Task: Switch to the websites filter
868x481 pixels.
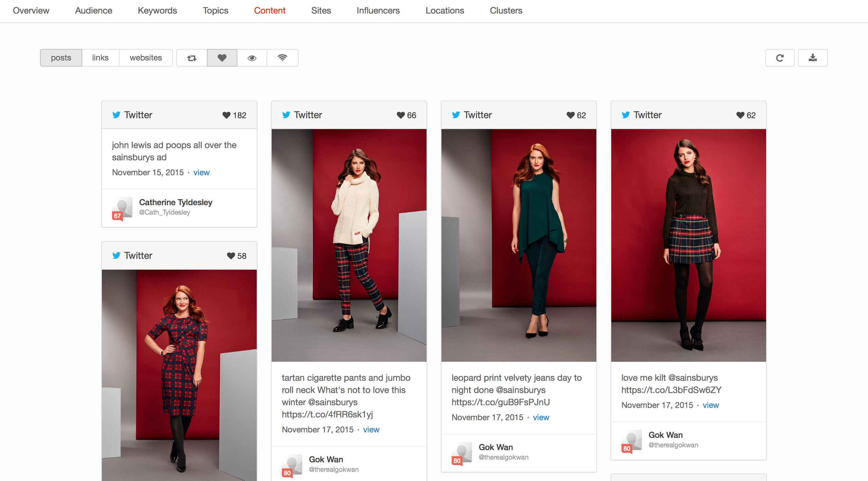Action: (x=146, y=58)
